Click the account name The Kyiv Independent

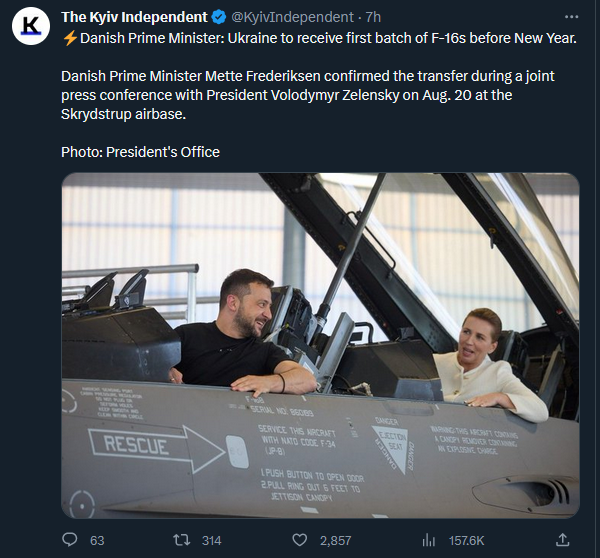(134, 17)
